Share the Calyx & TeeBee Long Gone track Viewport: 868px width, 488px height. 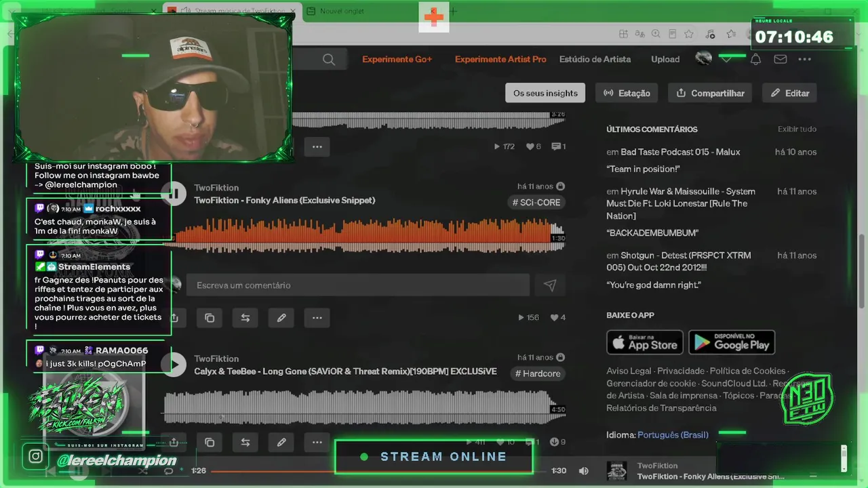[x=174, y=443]
